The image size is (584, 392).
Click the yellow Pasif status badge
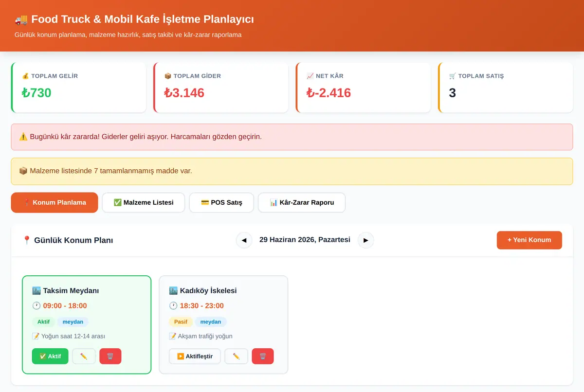tap(181, 322)
